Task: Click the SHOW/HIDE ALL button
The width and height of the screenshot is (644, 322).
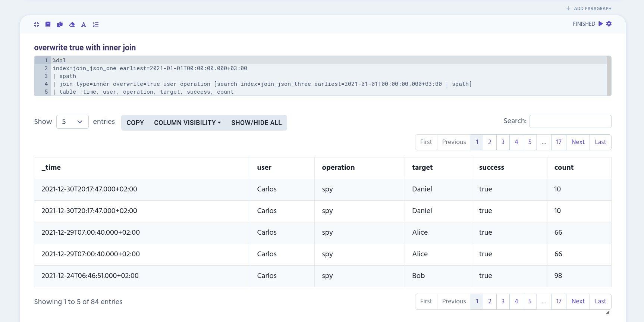Action: (x=257, y=123)
